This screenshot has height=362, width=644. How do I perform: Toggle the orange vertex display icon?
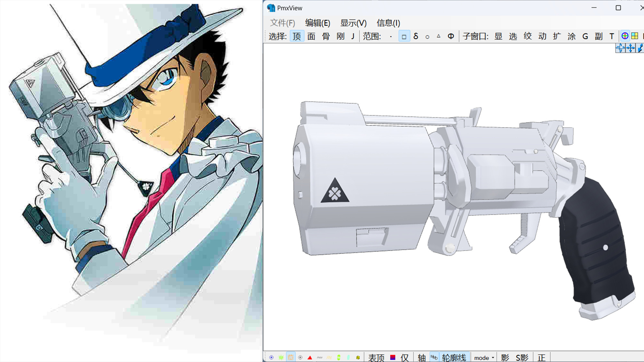point(290,357)
